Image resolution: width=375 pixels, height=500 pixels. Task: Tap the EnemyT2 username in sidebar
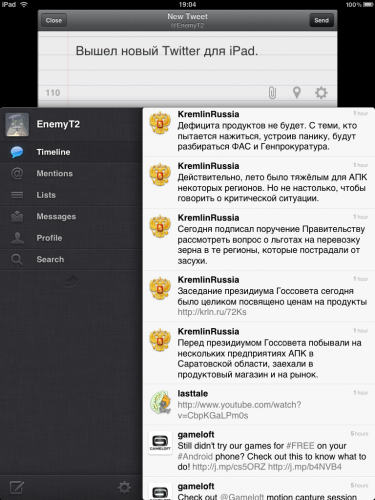[x=58, y=124]
